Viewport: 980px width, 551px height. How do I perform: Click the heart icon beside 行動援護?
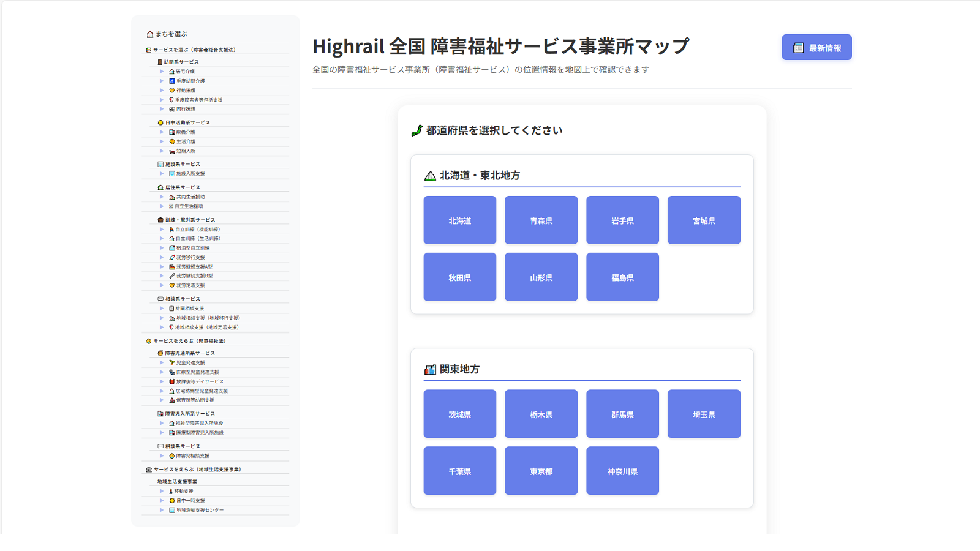point(172,91)
